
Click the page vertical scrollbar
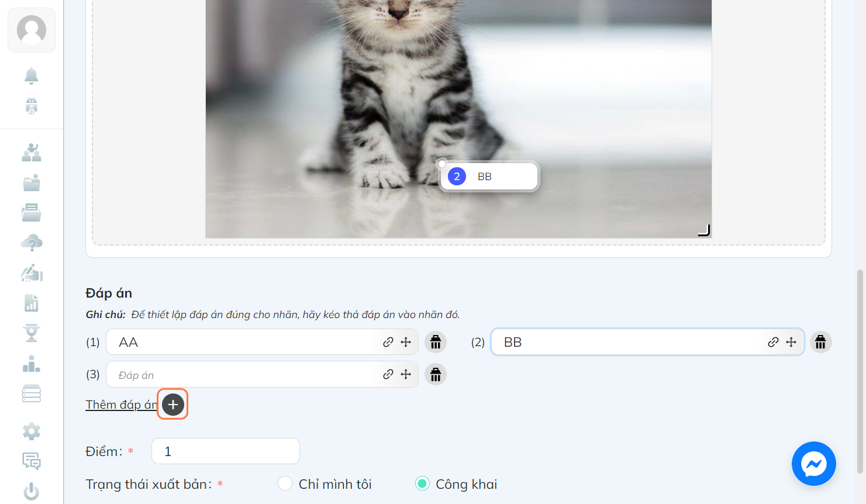(860, 371)
